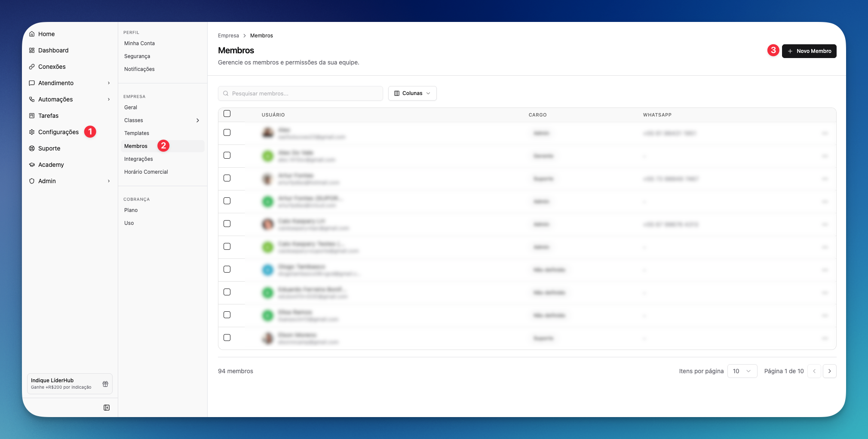Open Uso billing page
Screen dimensions: 868x439
pyautogui.click(x=129, y=223)
